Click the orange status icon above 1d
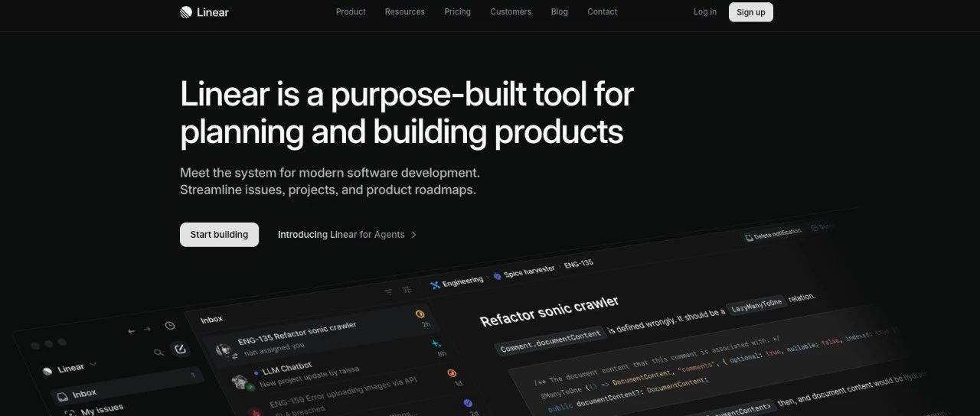The height and width of the screenshot is (416, 980). tap(452, 373)
